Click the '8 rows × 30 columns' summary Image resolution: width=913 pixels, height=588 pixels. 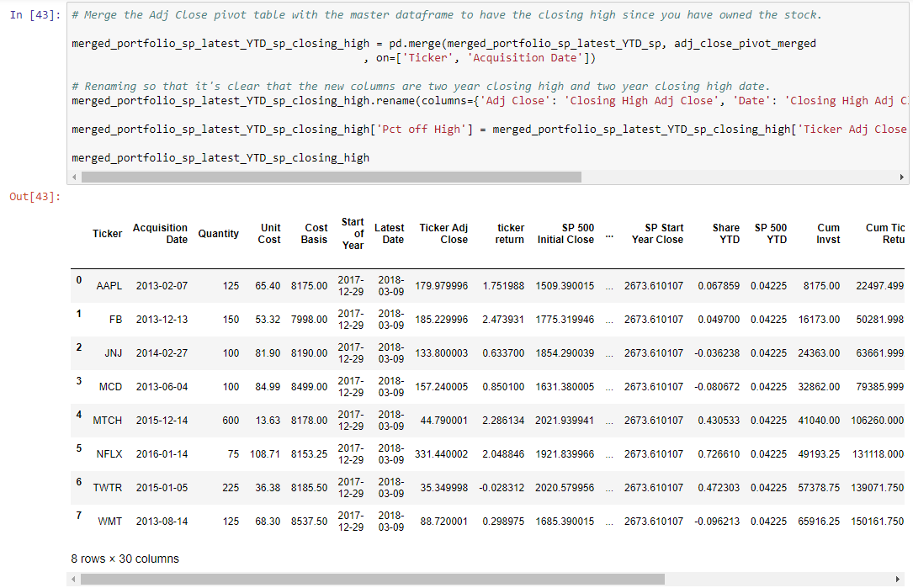(125, 559)
